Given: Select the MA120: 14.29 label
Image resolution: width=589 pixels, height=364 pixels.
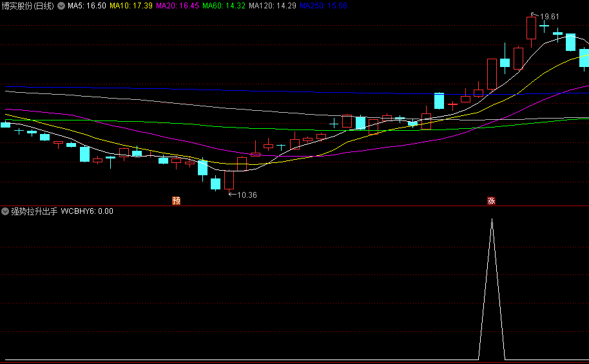Looking at the screenshot, I should [x=273, y=6].
